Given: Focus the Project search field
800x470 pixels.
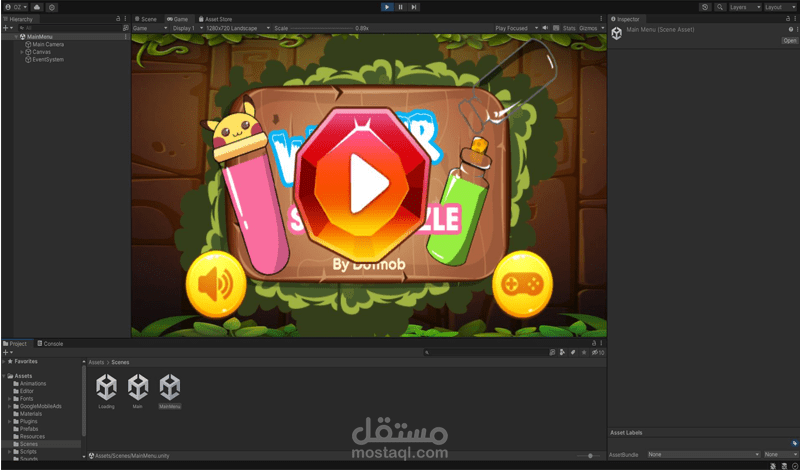Looking at the screenshot, I should [485, 353].
